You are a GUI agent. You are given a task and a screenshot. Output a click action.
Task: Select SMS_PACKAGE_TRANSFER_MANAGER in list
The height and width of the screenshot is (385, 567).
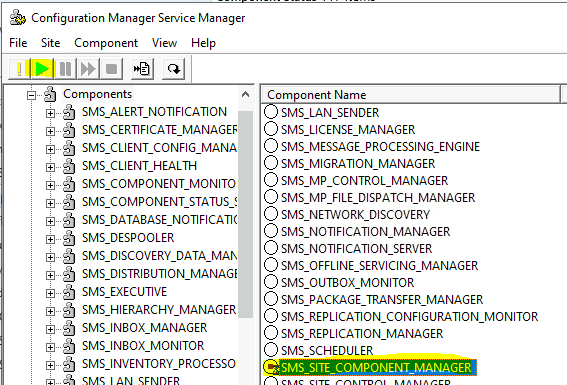tap(382, 300)
